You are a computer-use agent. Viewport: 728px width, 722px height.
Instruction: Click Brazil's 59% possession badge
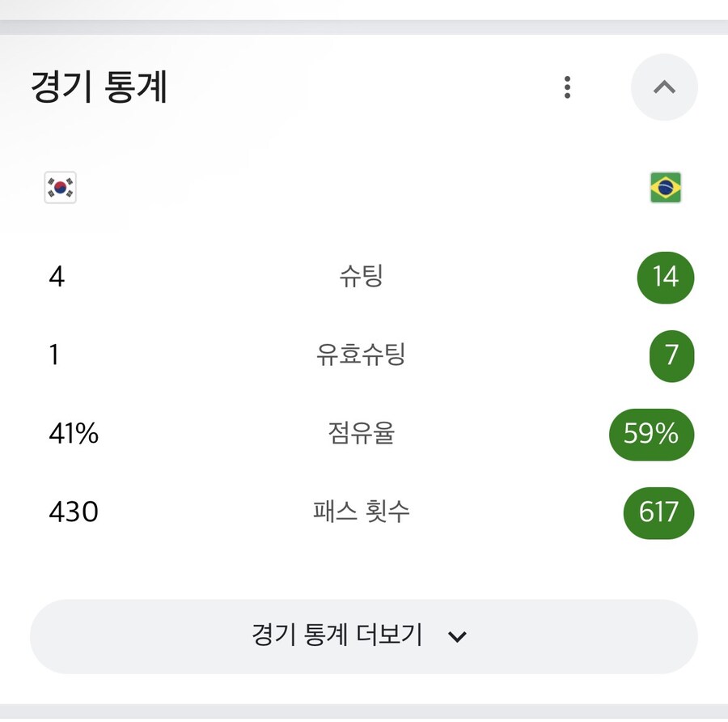pos(650,435)
